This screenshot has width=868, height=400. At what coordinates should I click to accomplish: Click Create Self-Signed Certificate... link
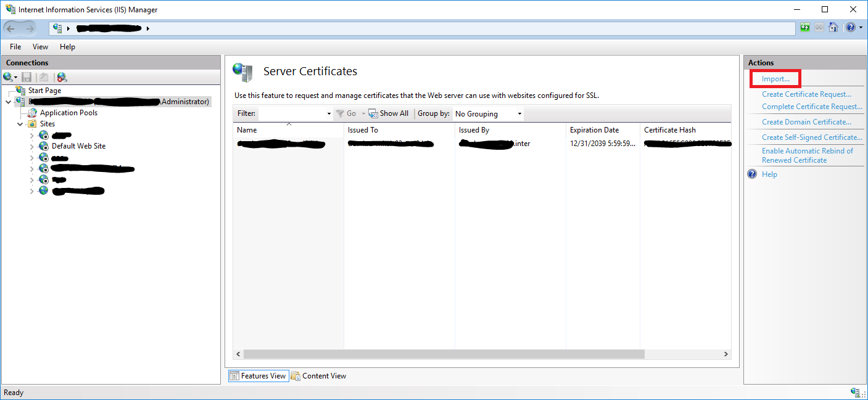(x=812, y=137)
